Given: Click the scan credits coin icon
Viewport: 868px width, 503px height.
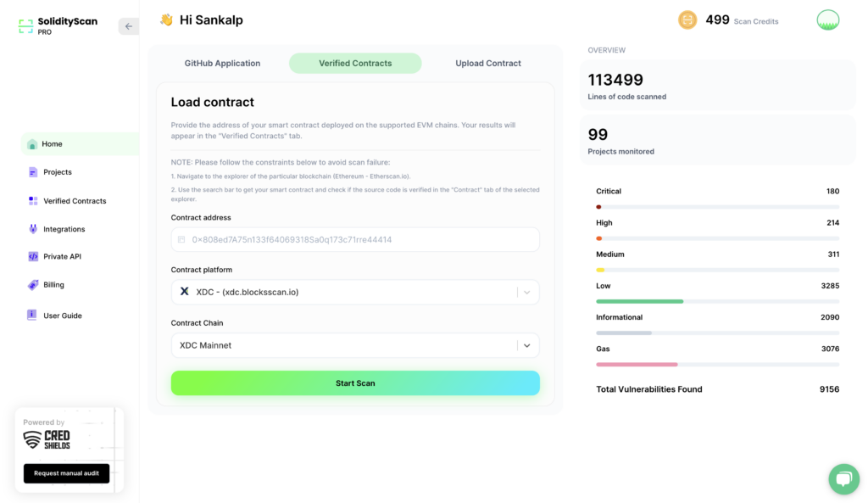Looking at the screenshot, I should pyautogui.click(x=687, y=20).
